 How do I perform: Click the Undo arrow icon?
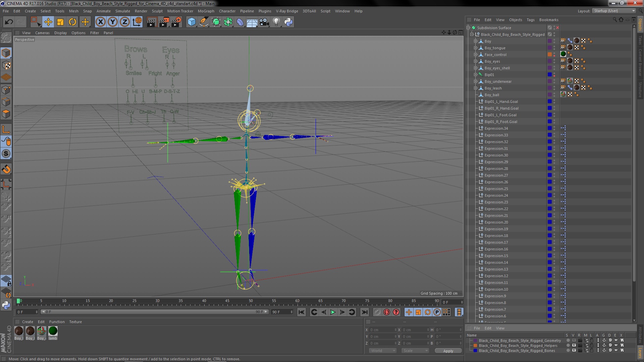(9, 22)
